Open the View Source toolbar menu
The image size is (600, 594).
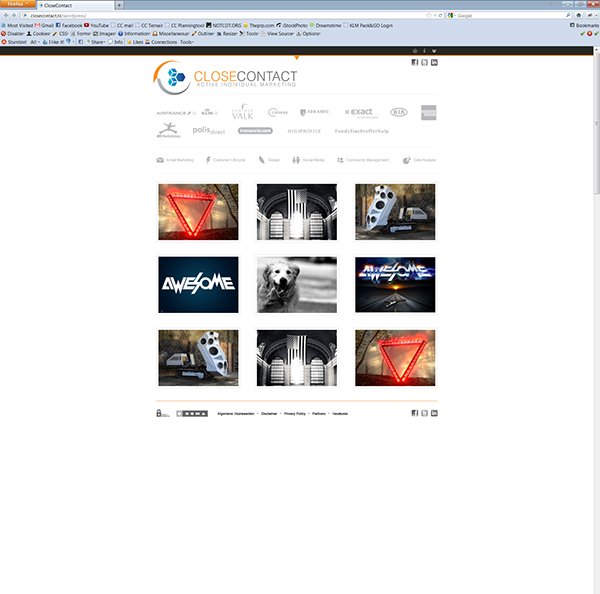tap(277, 34)
